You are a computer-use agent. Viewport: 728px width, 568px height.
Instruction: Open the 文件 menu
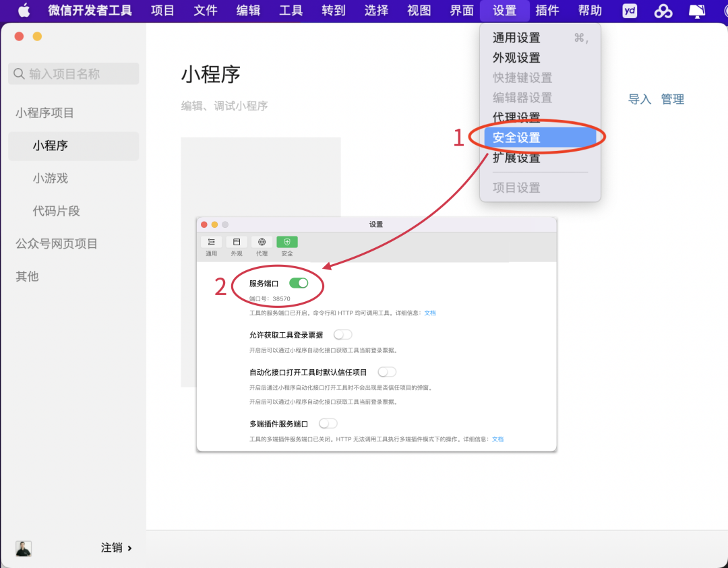coord(205,10)
